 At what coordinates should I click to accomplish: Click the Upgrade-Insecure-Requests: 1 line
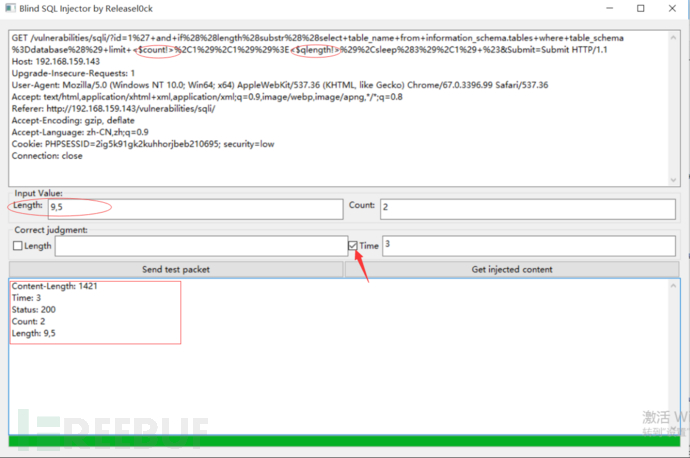pos(73,73)
